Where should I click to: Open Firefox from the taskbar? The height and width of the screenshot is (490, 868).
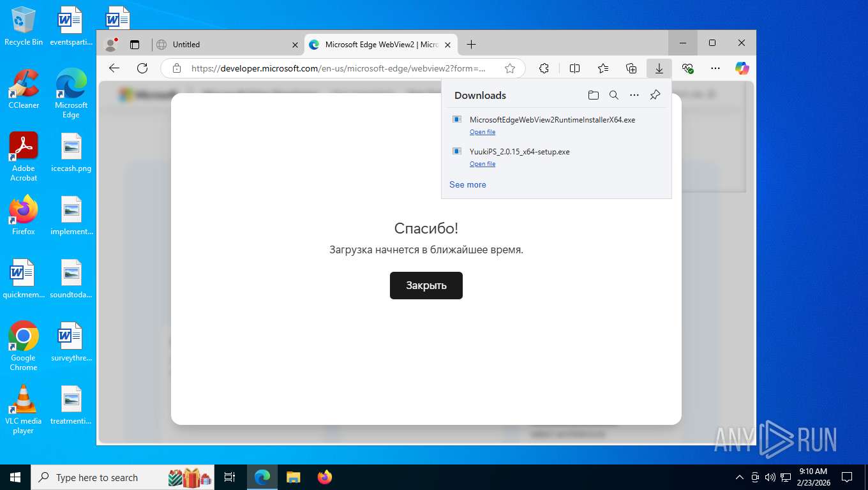point(325,477)
